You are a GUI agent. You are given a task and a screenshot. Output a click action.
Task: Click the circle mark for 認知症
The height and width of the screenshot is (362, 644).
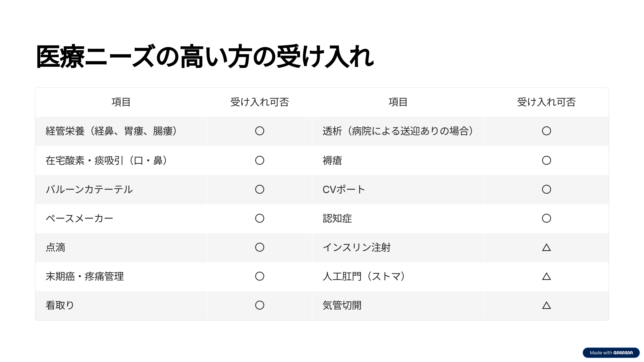[x=546, y=218]
